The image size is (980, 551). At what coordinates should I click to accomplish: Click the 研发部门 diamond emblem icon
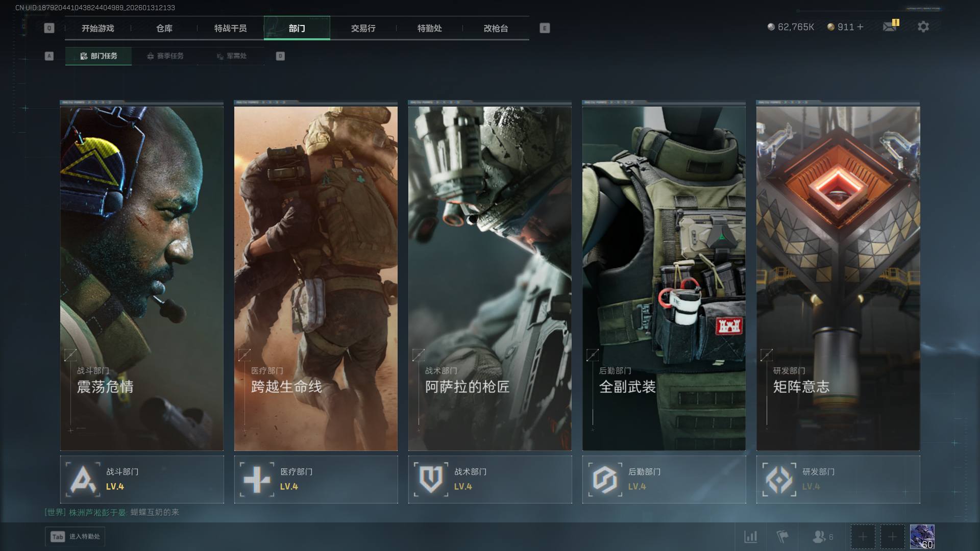coord(779,480)
